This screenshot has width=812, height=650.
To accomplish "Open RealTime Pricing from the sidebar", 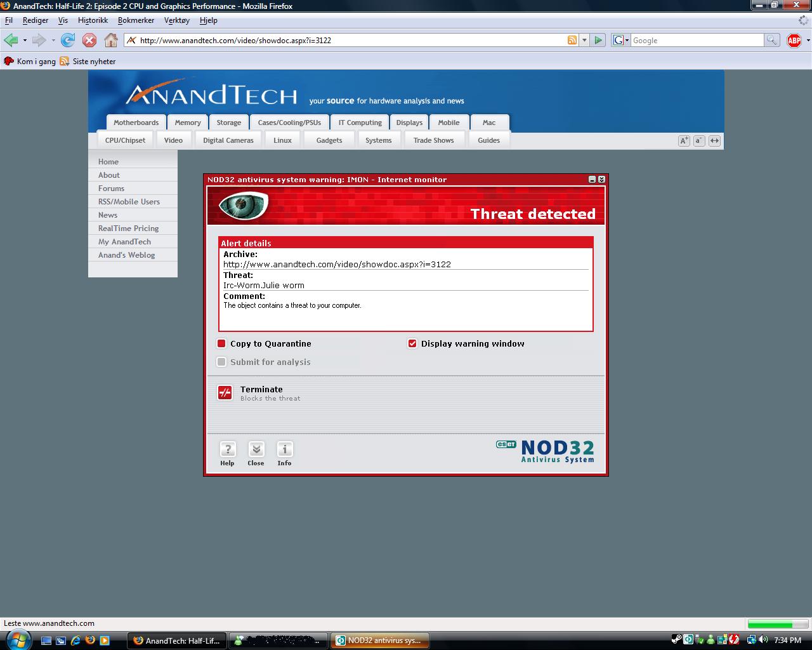I will click(x=128, y=229).
